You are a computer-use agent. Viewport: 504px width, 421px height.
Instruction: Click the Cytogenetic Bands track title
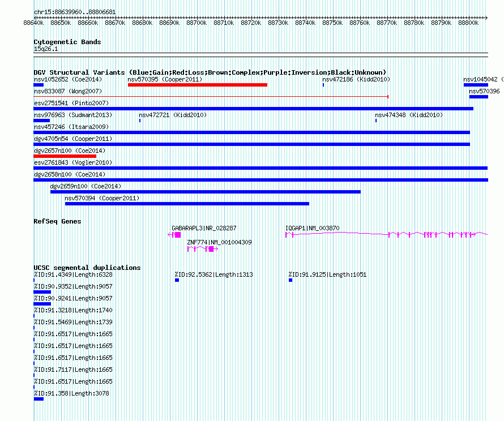[67, 42]
